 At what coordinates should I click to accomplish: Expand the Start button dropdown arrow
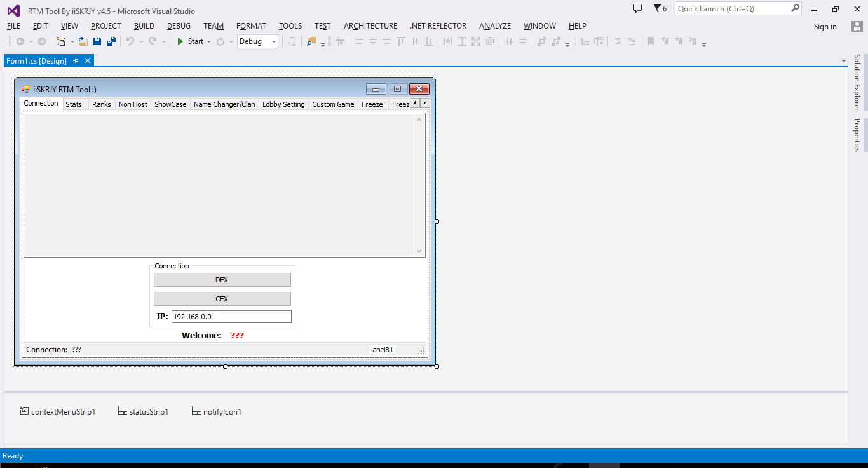(x=209, y=41)
